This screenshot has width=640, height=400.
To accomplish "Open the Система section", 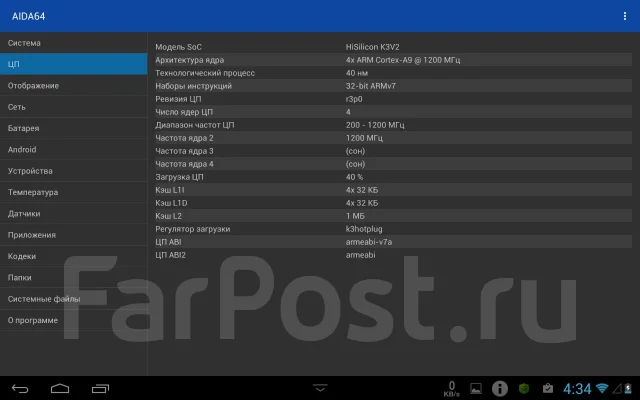I will pyautogui.click(x=73, y=43).
